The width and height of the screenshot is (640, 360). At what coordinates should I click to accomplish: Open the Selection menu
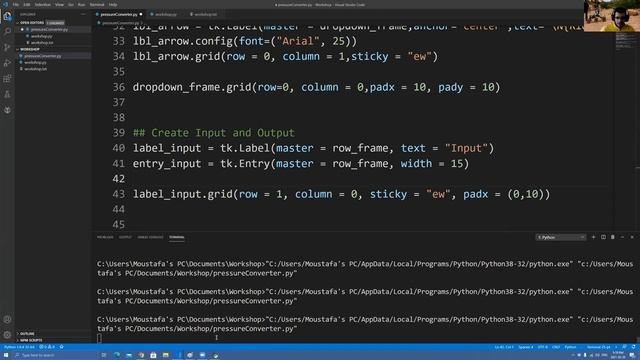tap(42, 5)
